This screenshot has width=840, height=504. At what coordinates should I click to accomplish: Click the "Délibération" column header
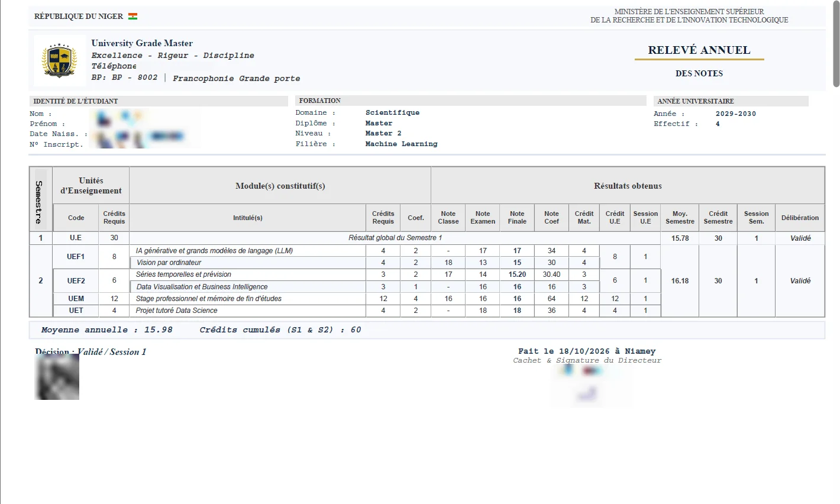tap(800, 218)
